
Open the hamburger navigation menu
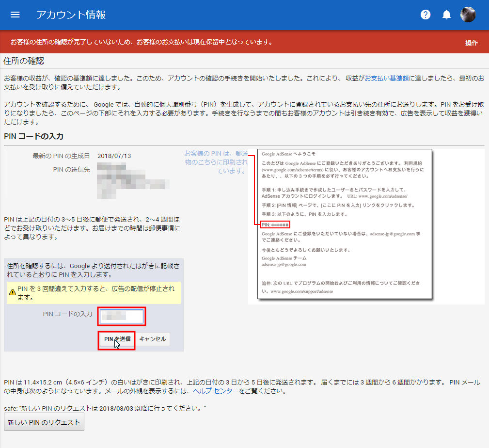pyautogui.click(x=15, y=15)
